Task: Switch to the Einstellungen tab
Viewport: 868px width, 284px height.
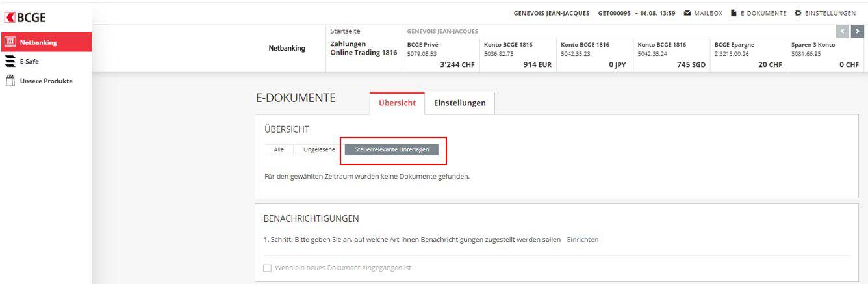Action: pyautogui.click(x=459, y=103)
